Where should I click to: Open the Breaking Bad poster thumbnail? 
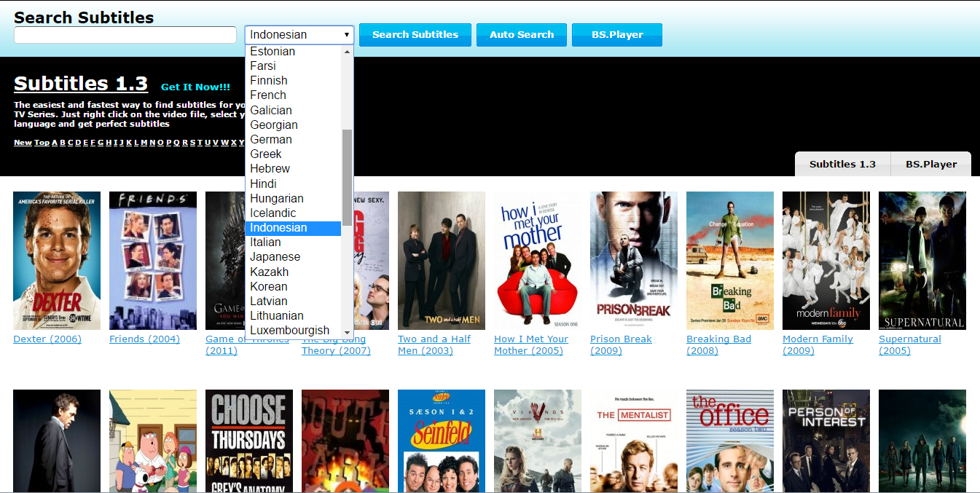pyautogui.click(x=730, y=261)
